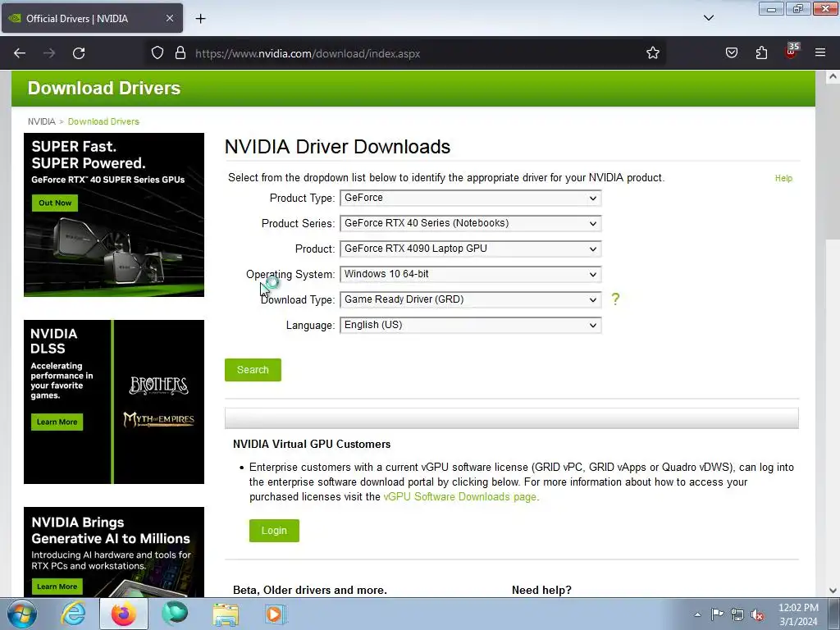The height and width of the screenshot is (630, 840).
Task: Change the Operating System dropdown
Action: [x=470, y=274]
